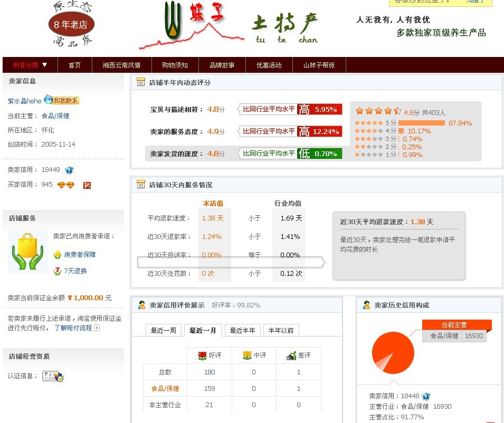Click the consumer protection 消费者保障 icon
This screenshot has width=504, height=423.
(58, 255)
